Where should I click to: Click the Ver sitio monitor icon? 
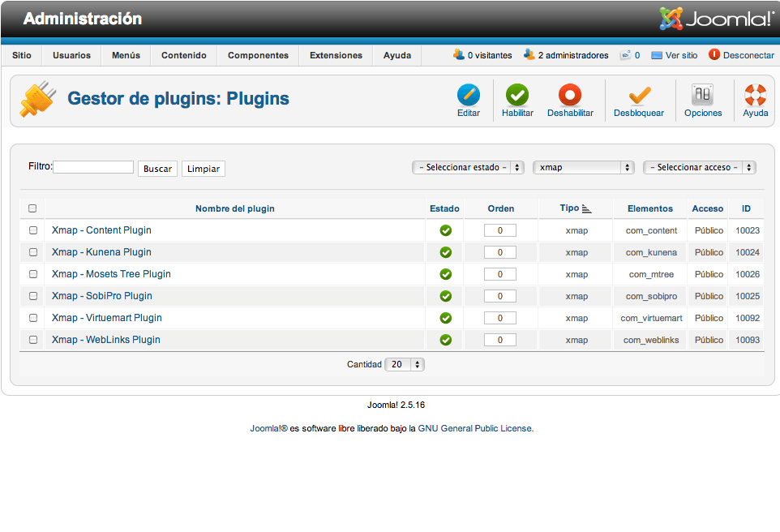[x=657, y=55]
